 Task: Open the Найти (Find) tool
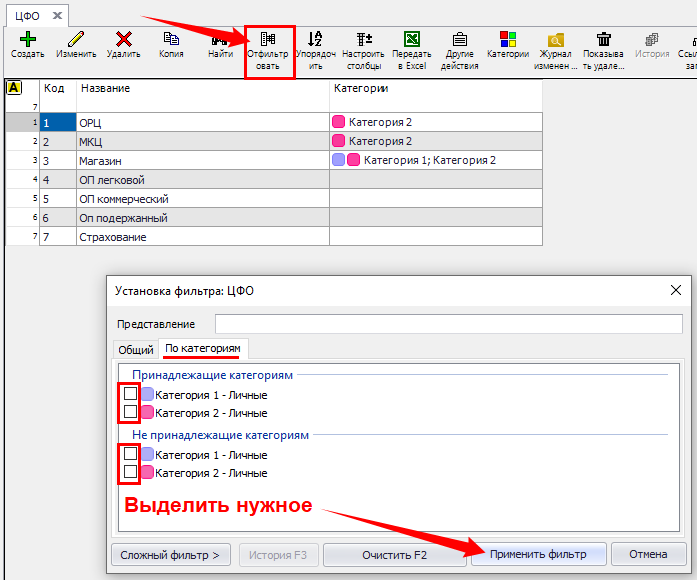click(x=220, y=40)
